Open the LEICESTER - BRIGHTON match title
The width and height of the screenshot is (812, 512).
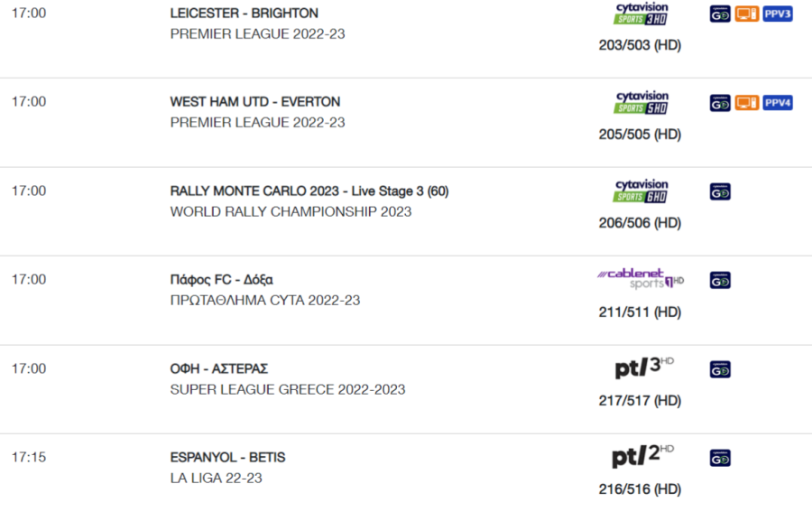(x=244, y=13)
